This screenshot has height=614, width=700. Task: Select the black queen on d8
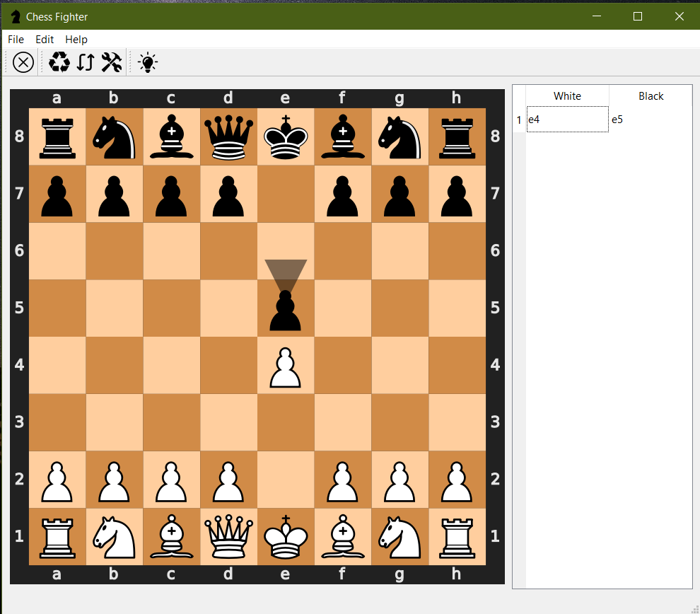(228, 137)
